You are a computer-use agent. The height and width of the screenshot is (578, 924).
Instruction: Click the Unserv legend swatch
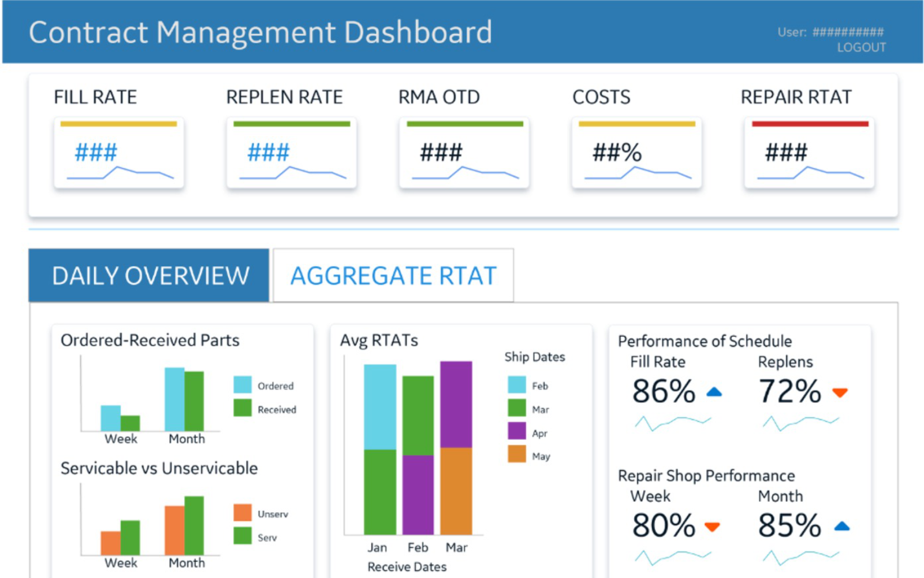click(243, 513)
